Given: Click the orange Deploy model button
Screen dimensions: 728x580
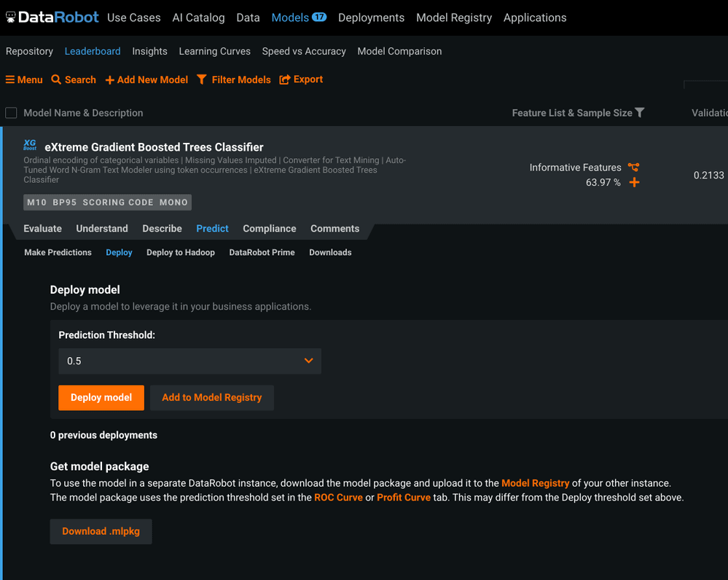Looking at the screenshot, I should [x=101, y=398].
